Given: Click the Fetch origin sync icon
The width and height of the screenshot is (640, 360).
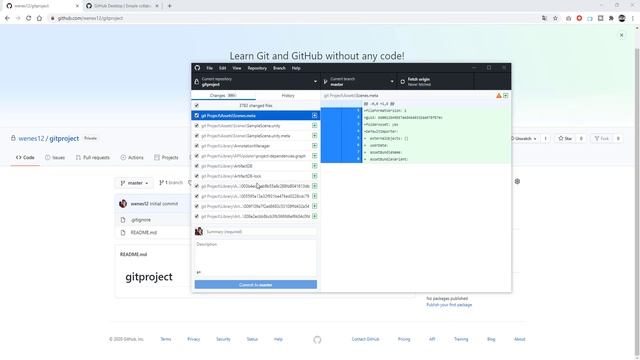Looking at the screenshot, I should (x=402, y=82).
